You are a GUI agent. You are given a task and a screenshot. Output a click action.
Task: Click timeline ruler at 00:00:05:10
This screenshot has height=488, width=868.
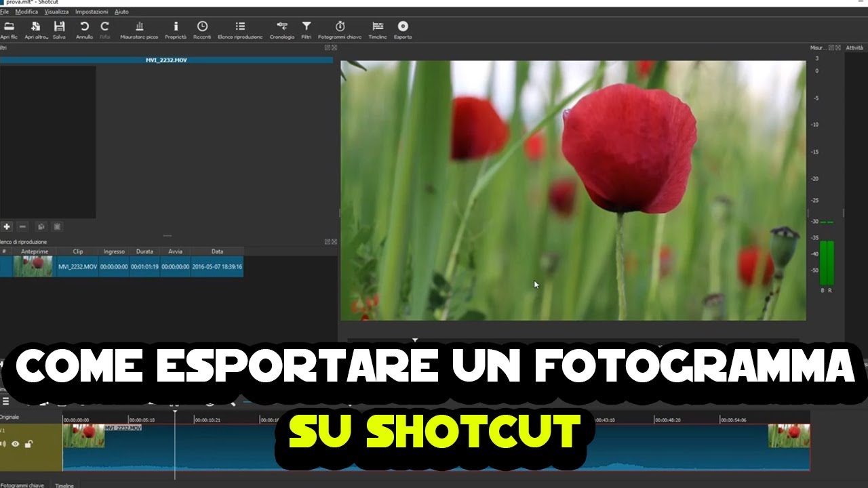point(142,420)
